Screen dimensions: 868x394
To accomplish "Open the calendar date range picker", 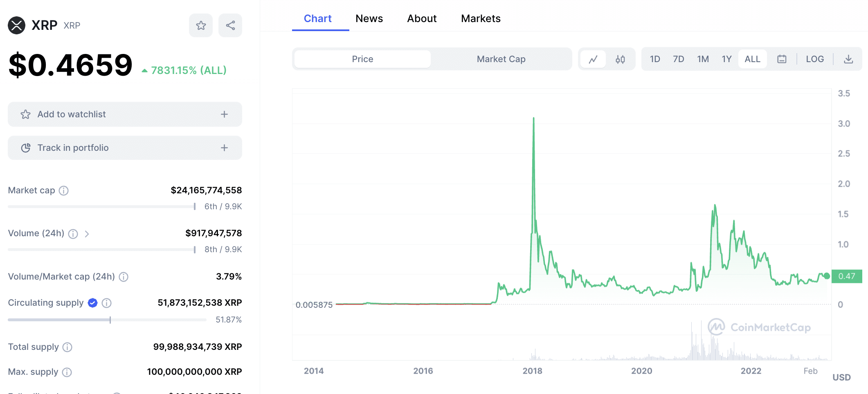I will point(782,59).
